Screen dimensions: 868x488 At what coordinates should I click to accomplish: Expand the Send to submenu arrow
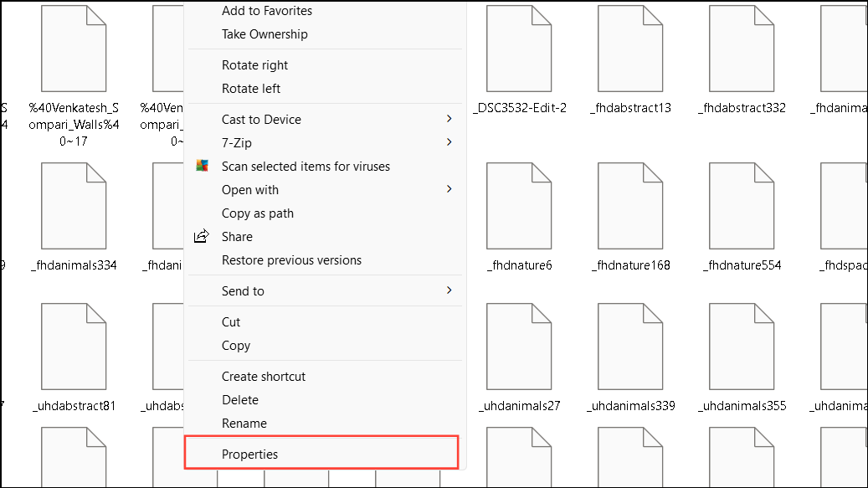pos(449,290)
